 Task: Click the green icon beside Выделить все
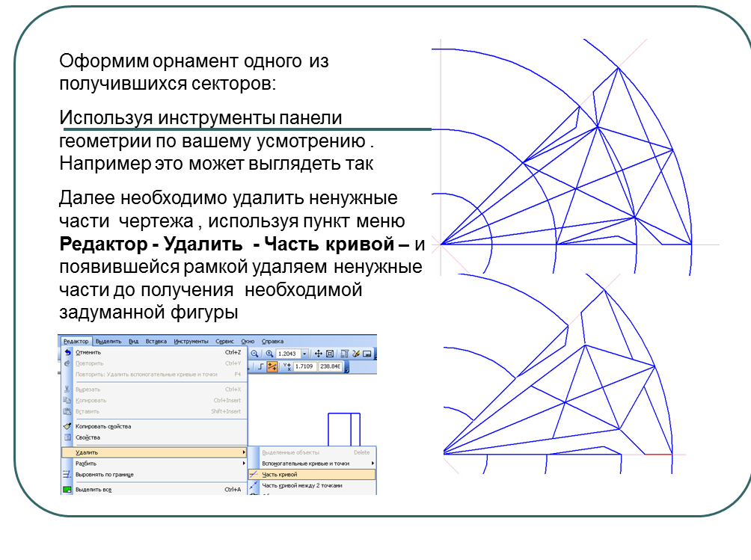pyautogui.click(x=67, y=489)
